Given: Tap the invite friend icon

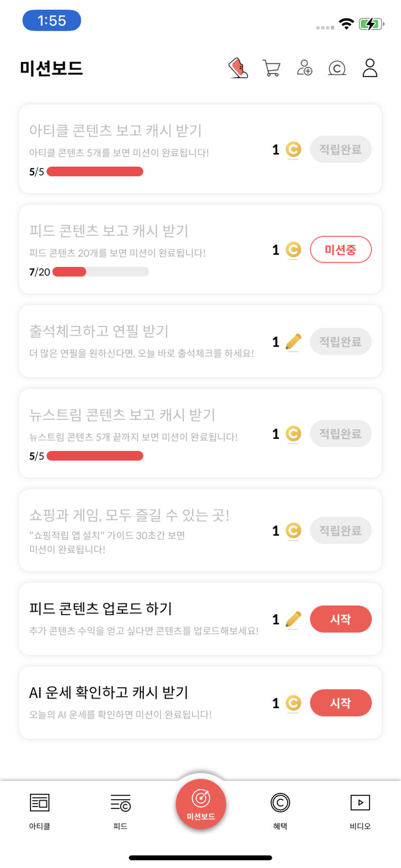Looking at the screenshot, I should click(304, 68).
